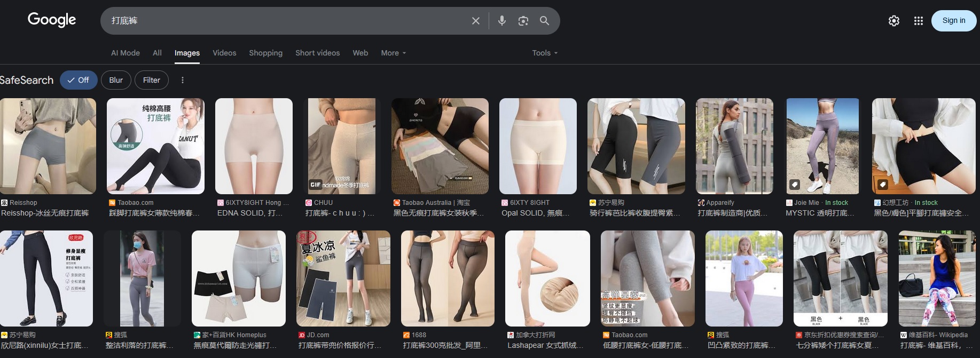Viewport: 980px width, 358px height.
Task: Open 低腰打底裤女 Taobao.com result title
Action: [646, 345]
